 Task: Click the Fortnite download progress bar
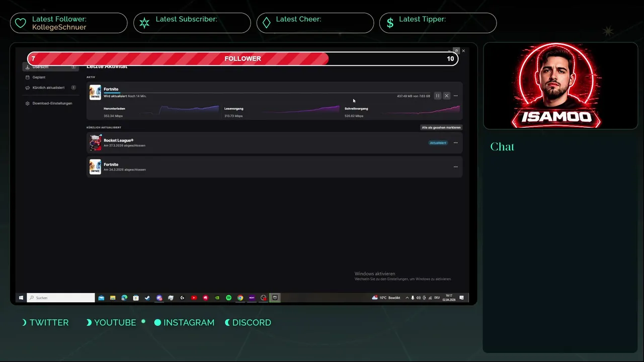click(267, 93)
